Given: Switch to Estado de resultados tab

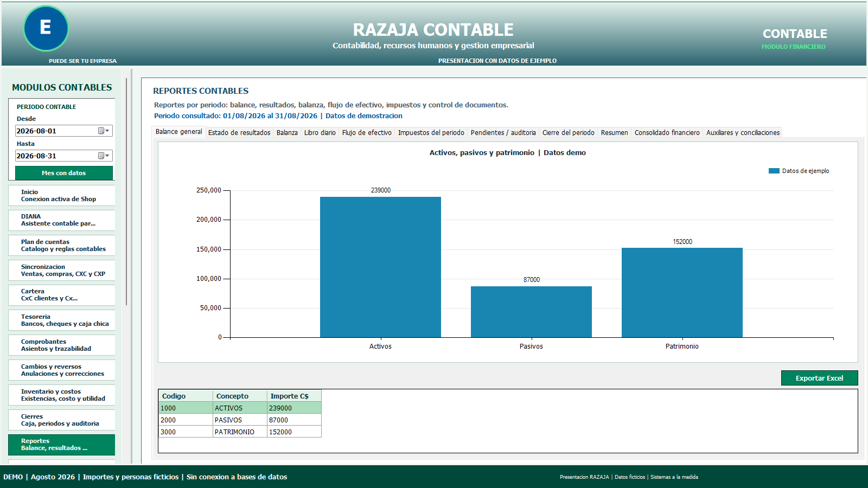Looking at the screenshot, I should point(239,133).
